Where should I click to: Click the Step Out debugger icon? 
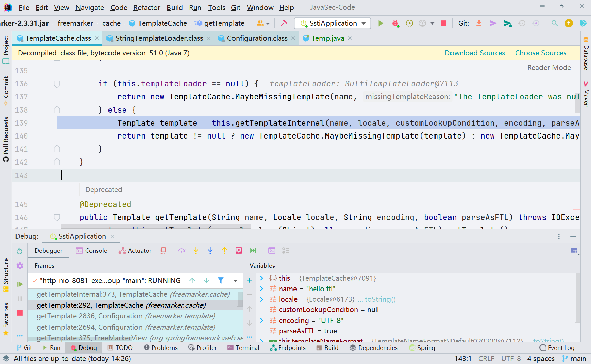tap(224, 250)
